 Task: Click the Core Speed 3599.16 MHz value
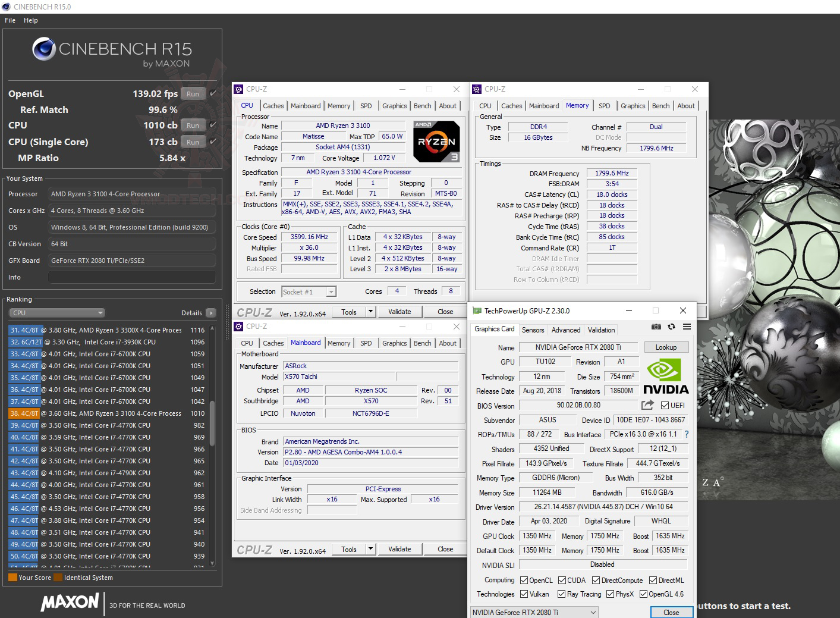[x=309, y=237]
